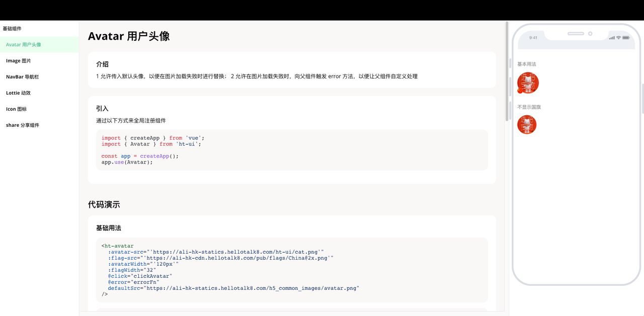Click the @error="errorFn" code line

[133, 282]
